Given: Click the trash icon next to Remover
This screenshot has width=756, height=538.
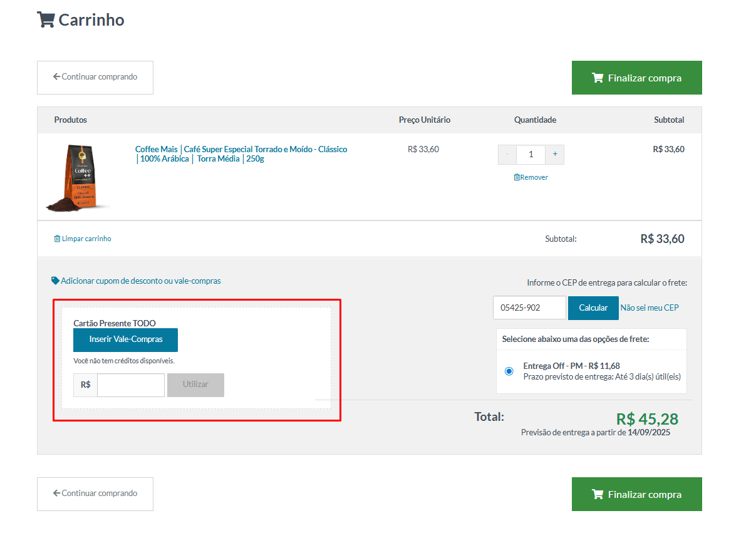Looking at the screenshot, I should click(517, 177).
